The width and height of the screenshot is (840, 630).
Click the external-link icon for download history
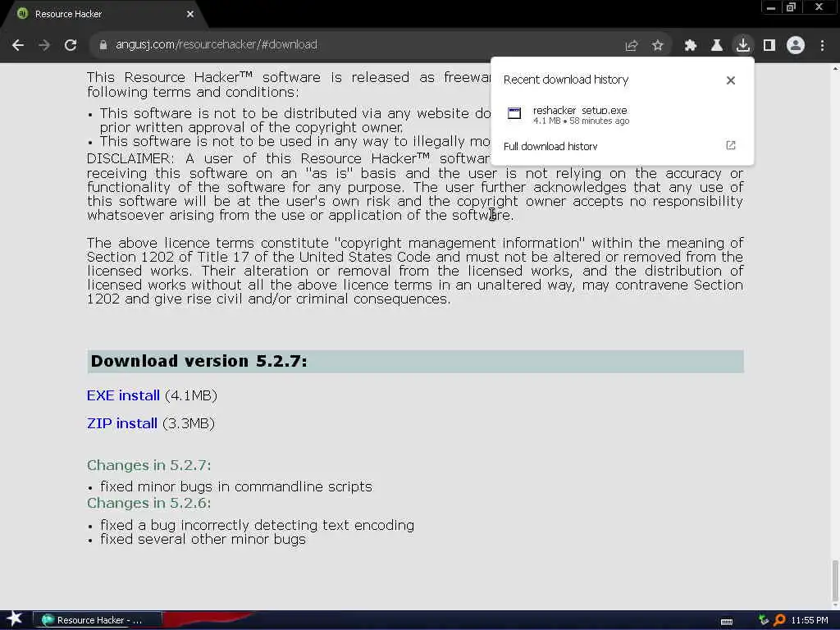731,146
